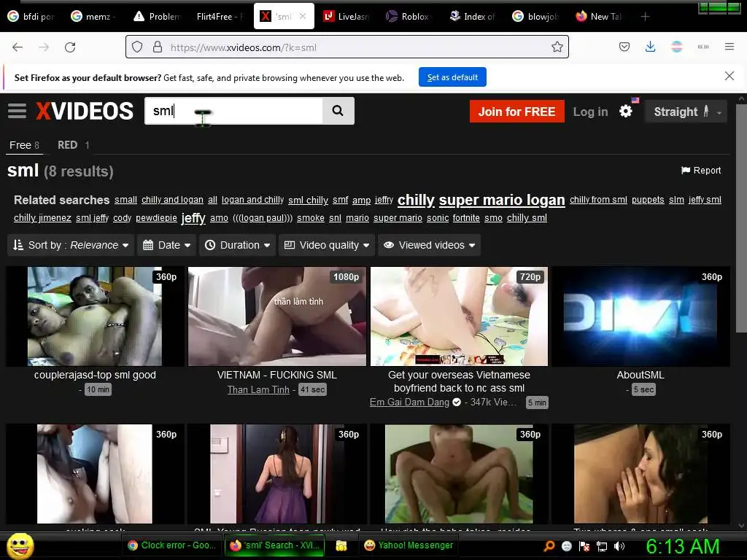The width and height of the screenshot is (747, 560).
Task: Open the 'Clock error' taskbar window
Action: (172, 545)
